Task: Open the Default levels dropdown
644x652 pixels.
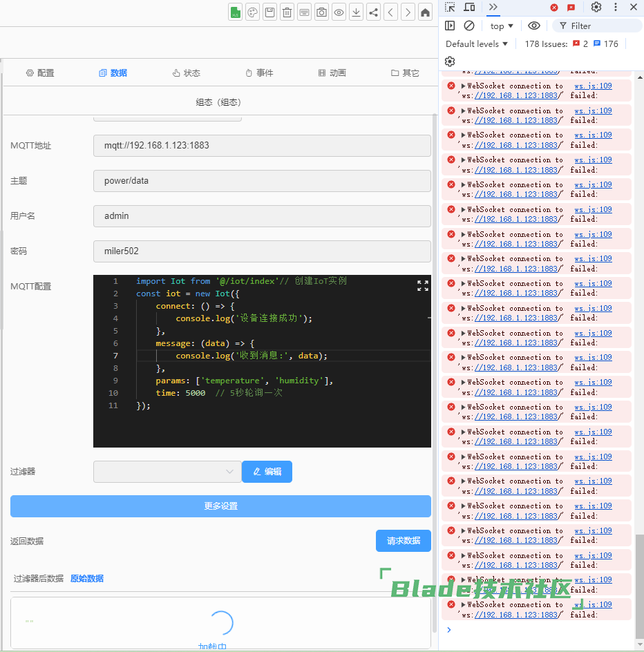Action: pos(477,44)
